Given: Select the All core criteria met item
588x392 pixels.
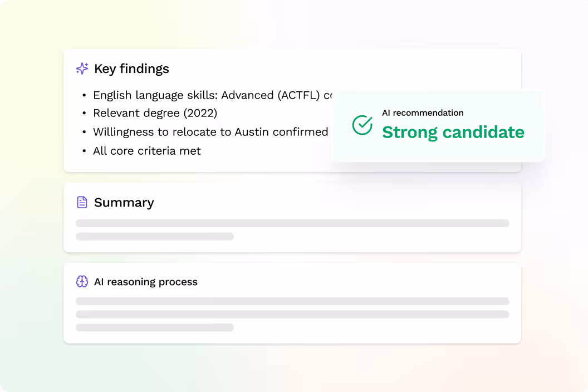Looking at the screenshot, I should coord(147,151).
